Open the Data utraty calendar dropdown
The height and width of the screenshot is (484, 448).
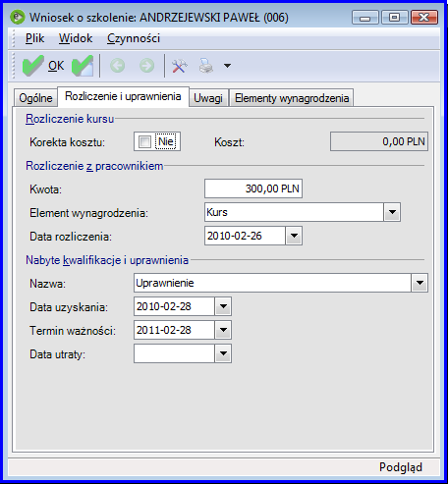pos(223,353)
